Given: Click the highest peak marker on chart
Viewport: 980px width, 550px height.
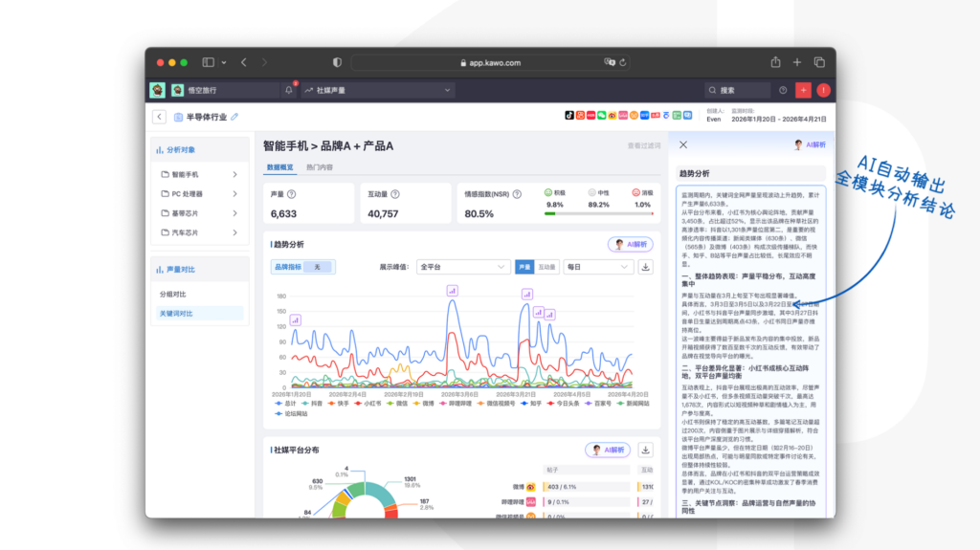Looking at the screenshot, I should (452, 291).
